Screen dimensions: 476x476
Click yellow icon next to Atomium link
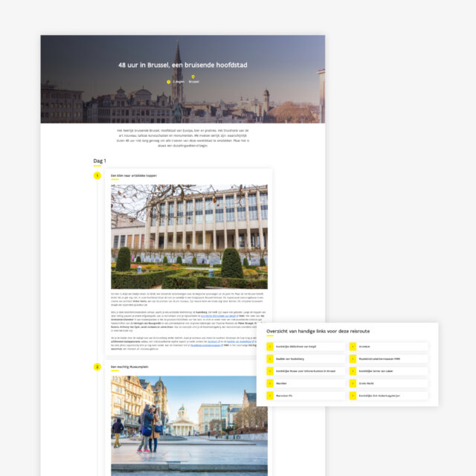click(x=353, y=346)
